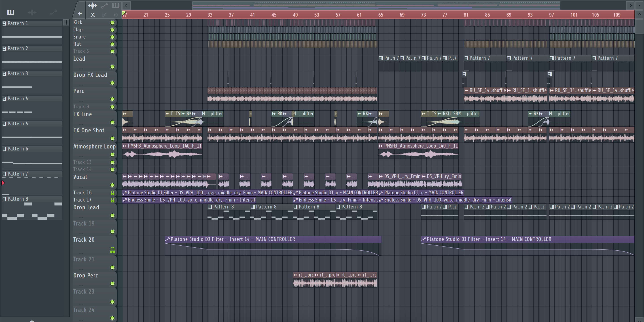Click the double-arrow stretch icon in the toolbar
Viewport: 644px width, 322px height.
[116, 15]
